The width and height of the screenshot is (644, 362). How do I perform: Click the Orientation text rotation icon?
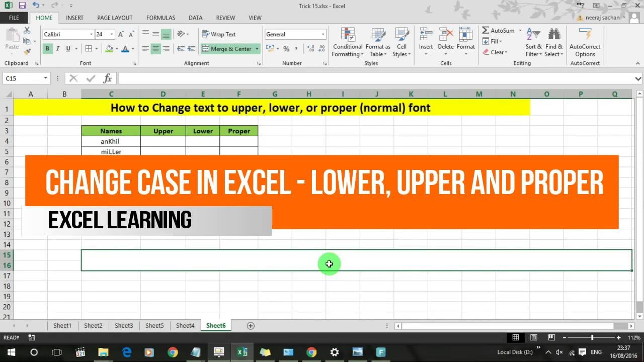(182, 34)
